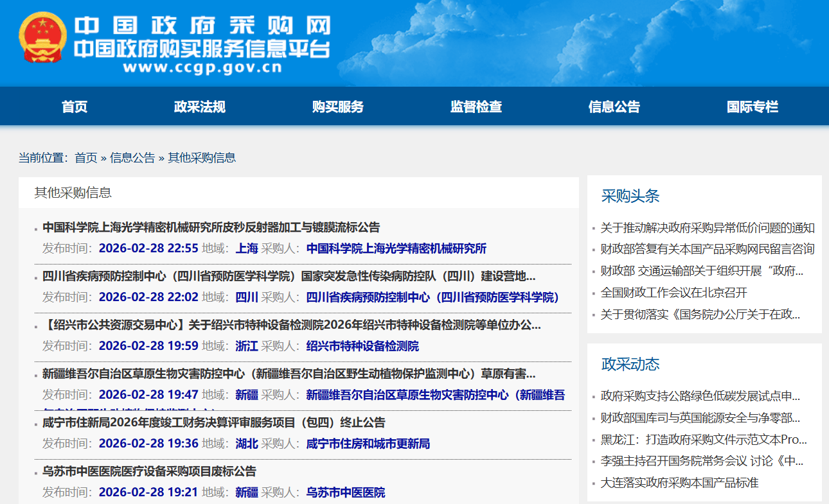Viewport: 829px width, 504px height.
Task: Click 首页 in the breadcrumb path
Action: coord(86,158)
